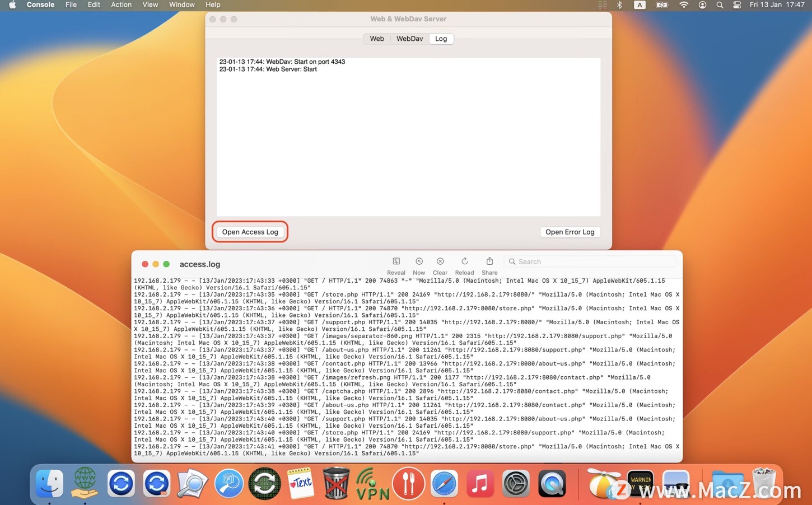812x505 pixels.
Task: Open the Window menu
Action: [182, 4]
